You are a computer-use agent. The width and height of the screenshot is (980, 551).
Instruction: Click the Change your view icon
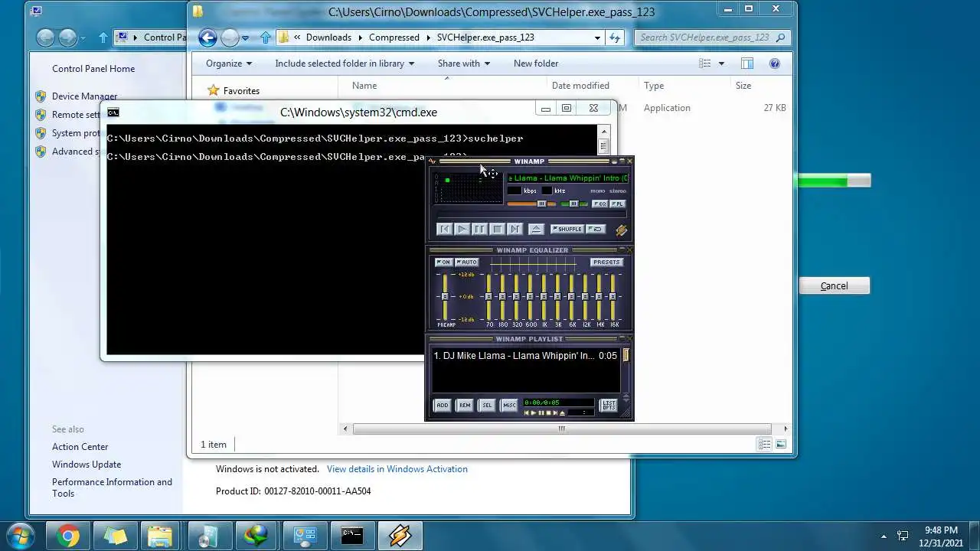[x=705, y=64]
